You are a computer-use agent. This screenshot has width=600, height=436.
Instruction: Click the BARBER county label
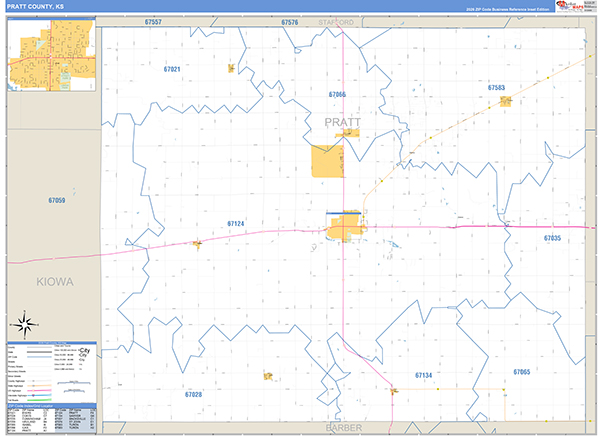coord(344,428)
